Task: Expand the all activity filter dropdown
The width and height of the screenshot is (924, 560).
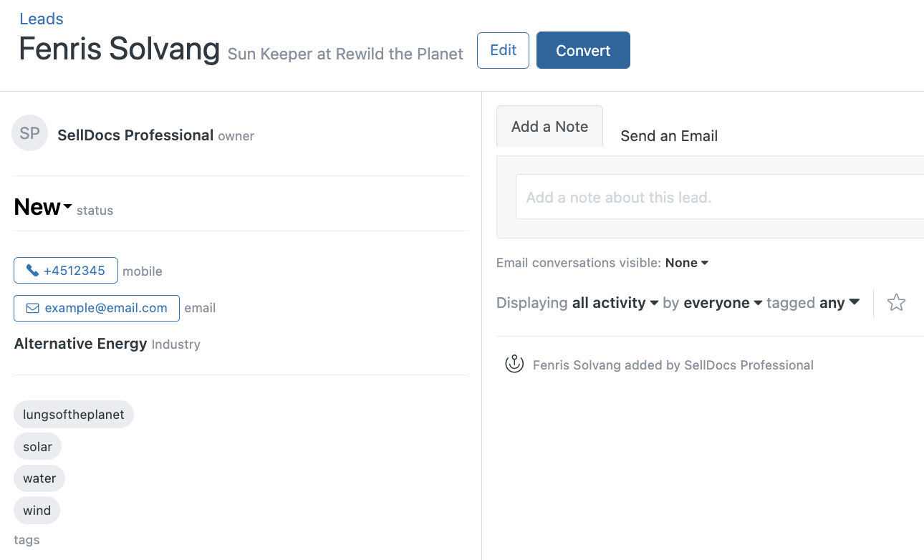Action: point(615,303)
